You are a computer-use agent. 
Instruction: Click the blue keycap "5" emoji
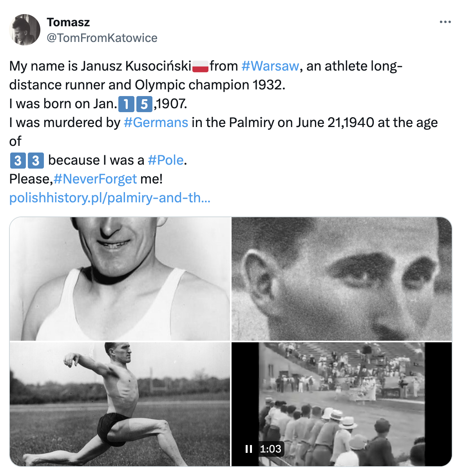tap(144, 104)
